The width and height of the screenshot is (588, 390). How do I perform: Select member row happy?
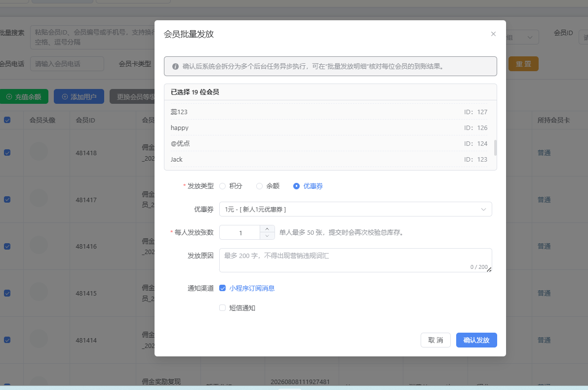tap(329, 128)
